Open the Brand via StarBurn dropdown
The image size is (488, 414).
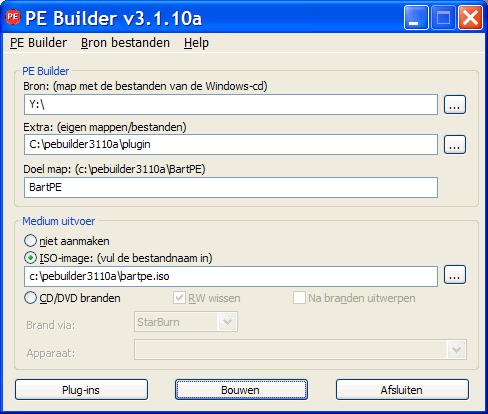[186, 322]
